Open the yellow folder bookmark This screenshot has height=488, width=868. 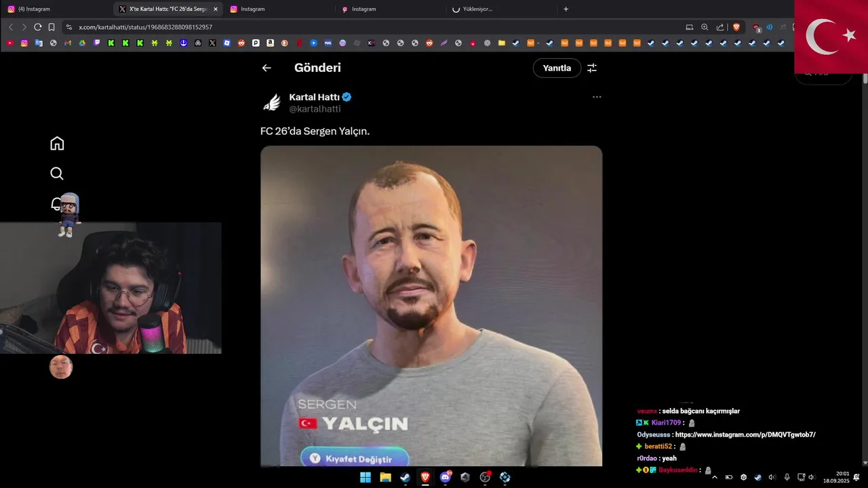502,43
